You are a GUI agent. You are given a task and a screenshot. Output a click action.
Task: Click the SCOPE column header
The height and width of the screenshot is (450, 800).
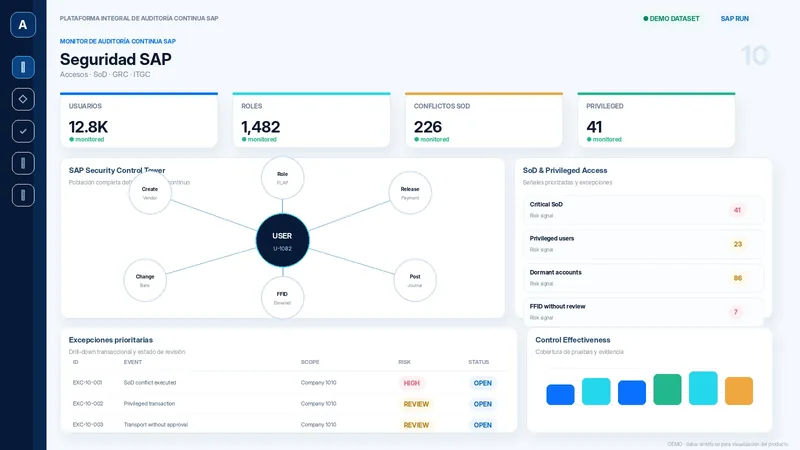(x=310, y=362)
